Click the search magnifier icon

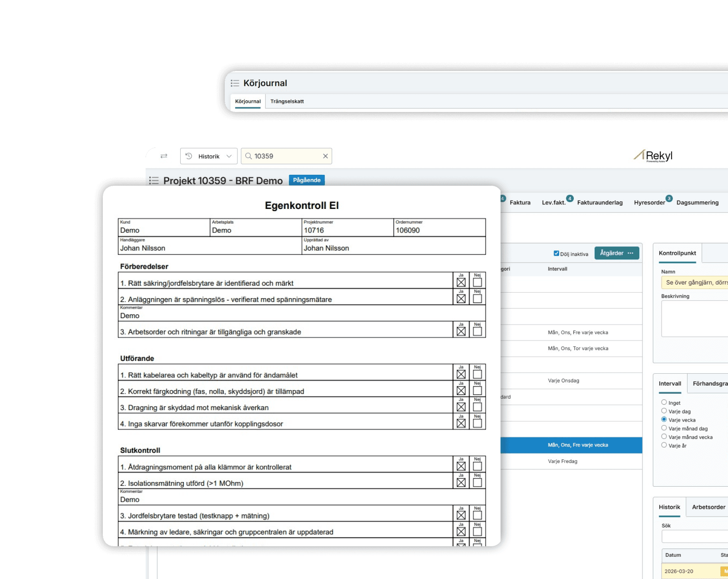tap(248, 156)
